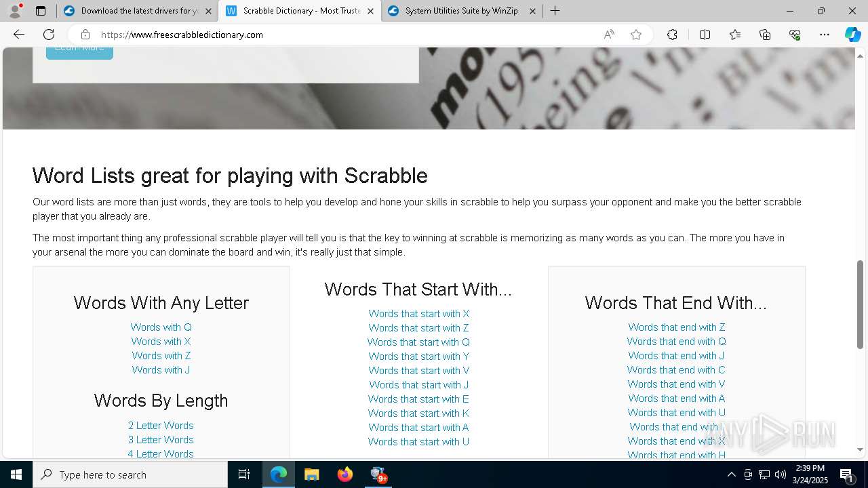
Task: Close the Scrabble Dictionary tab
Action: point(370,11)
